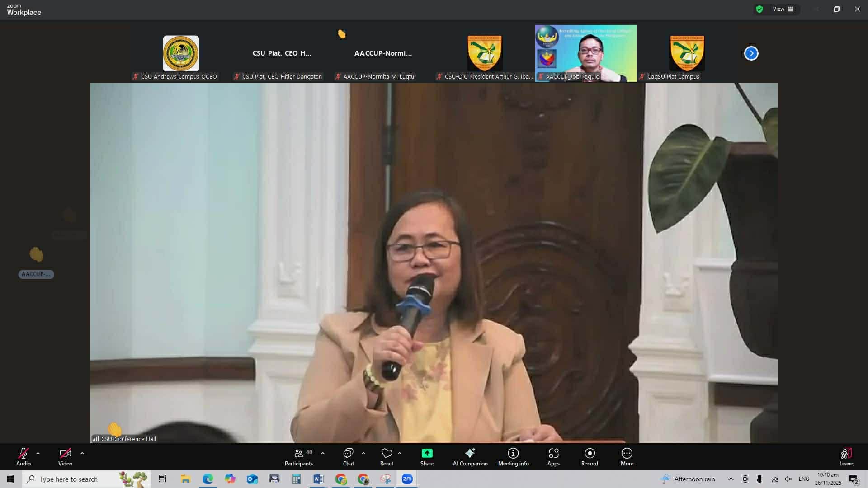Viewport: 868px width, 488px height.
Task: Open the More options menu
Action: click(627, 456)
